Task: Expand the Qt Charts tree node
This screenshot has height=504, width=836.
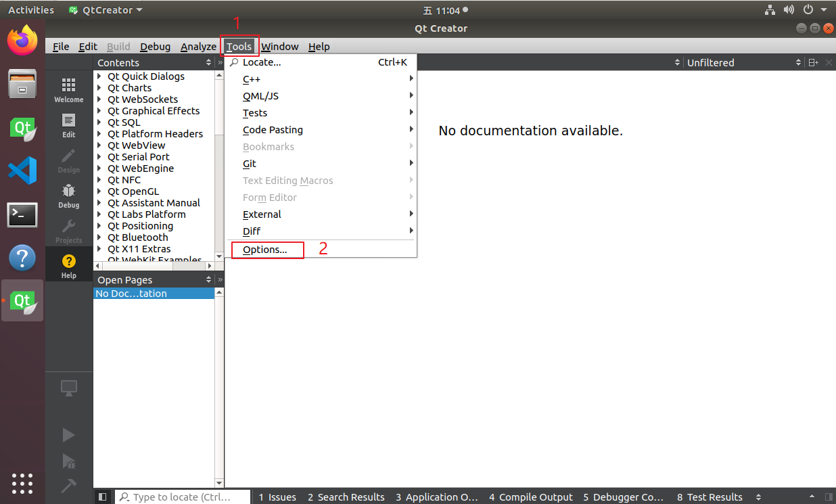Action: [99, 88]
